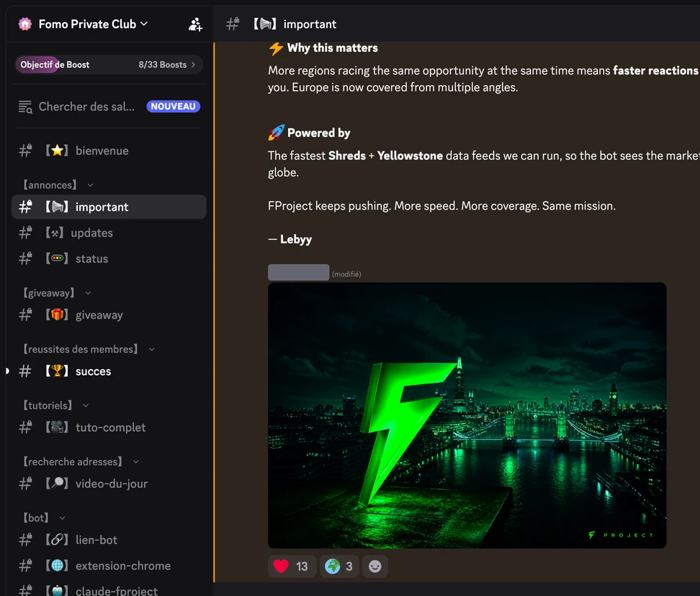
Task: Click the lightning emoji beside Why this matters
Action: point(276,48)
